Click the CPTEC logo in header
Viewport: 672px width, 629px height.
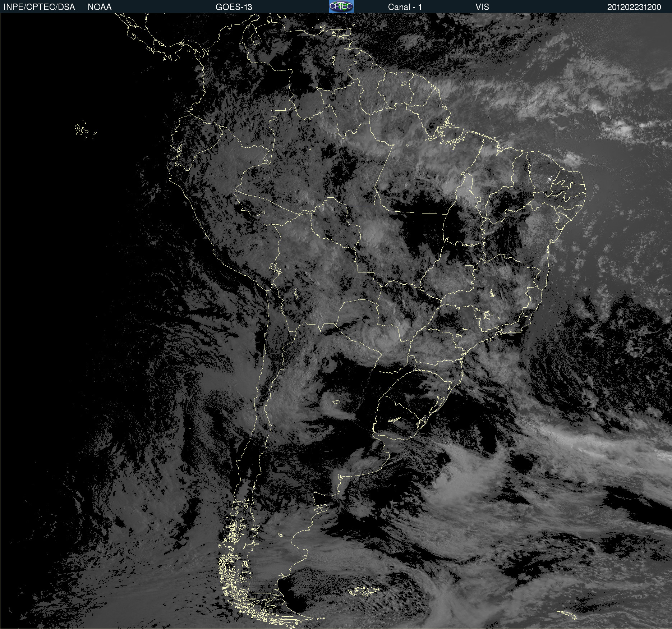[x=341, y=6]
